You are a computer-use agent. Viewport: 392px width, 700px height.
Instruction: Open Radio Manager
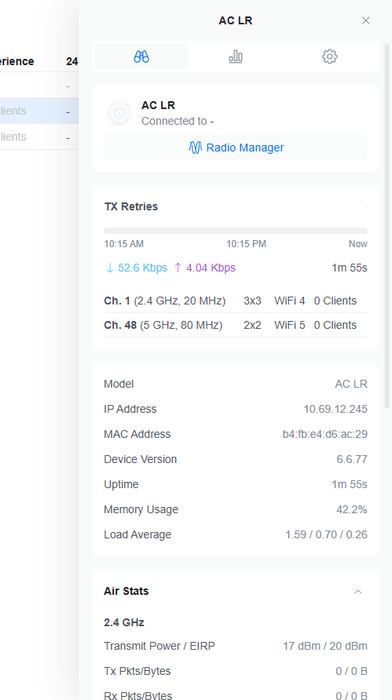tap(236, 148)
